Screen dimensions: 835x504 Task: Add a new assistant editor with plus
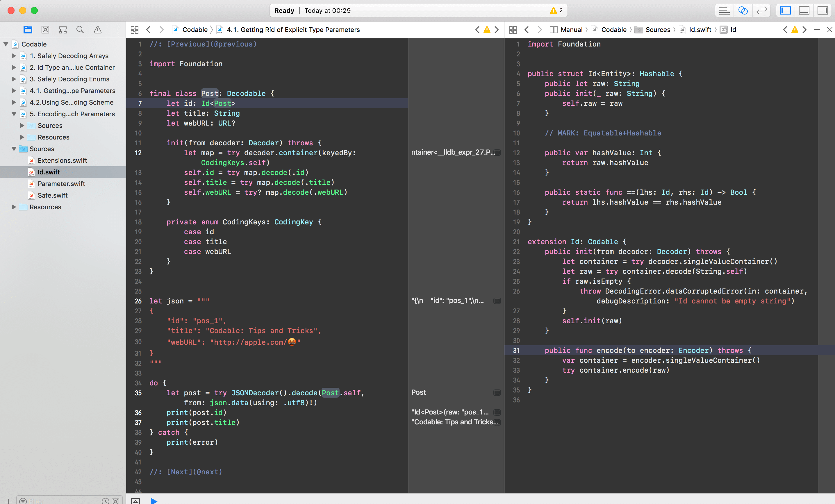[x=817, y=30]
